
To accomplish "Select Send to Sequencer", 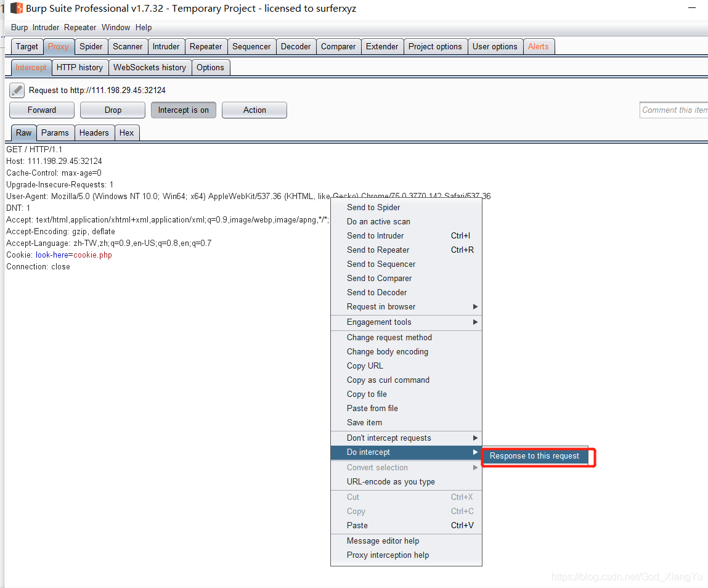I will pos(407,264).
